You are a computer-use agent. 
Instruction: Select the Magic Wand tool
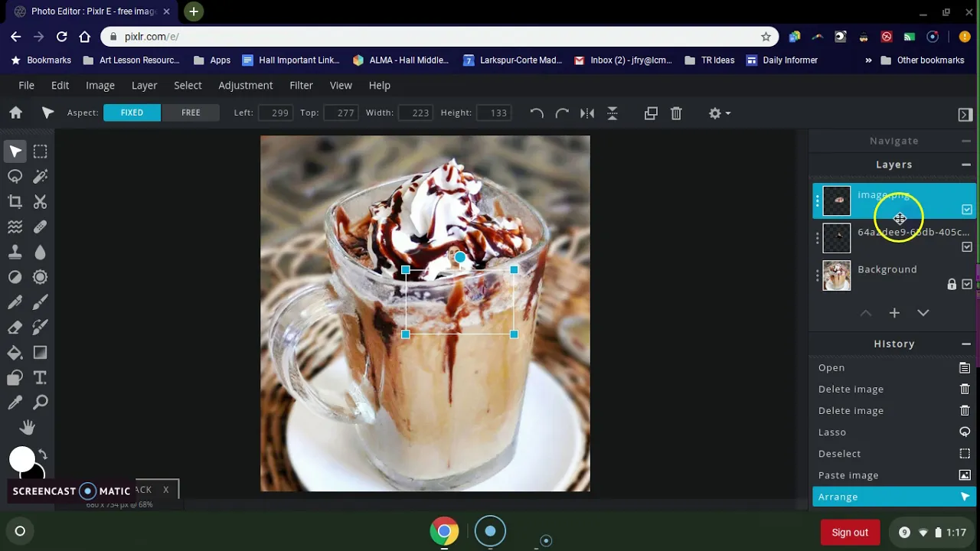(41, 176)
